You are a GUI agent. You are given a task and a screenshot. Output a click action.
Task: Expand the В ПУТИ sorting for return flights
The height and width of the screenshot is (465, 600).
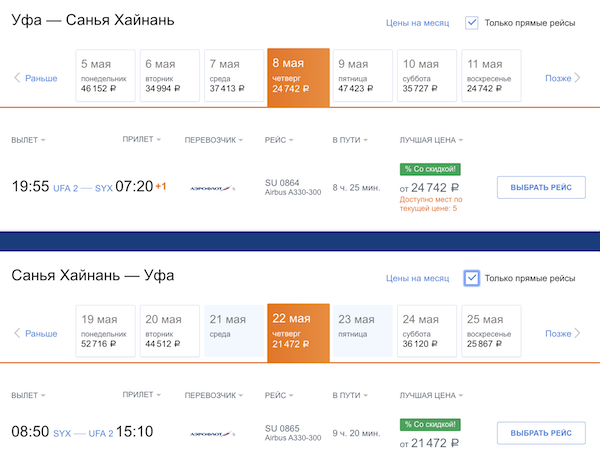[351, 396]
